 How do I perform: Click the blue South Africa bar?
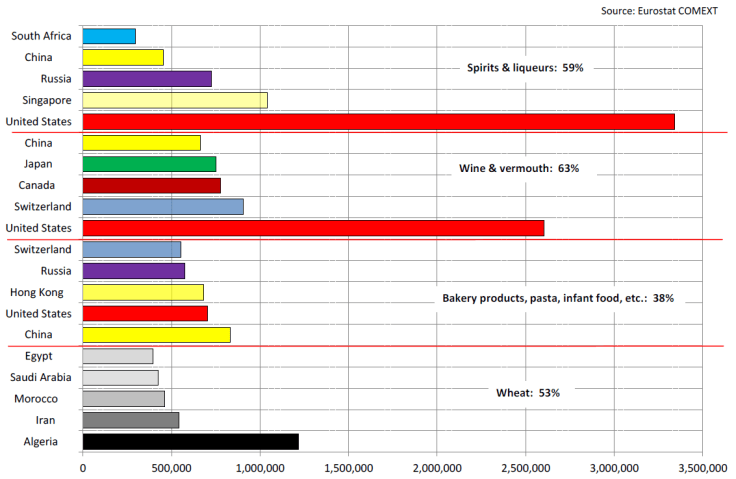109,36
